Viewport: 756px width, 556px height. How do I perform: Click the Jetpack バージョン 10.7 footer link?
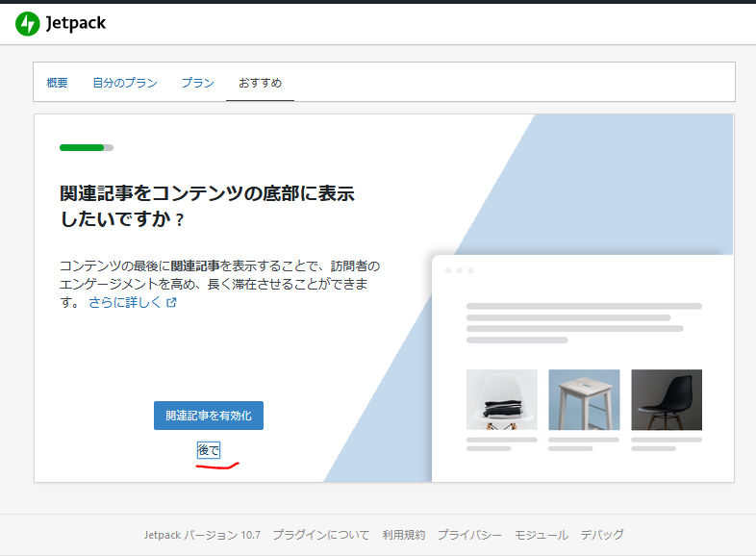201,535
